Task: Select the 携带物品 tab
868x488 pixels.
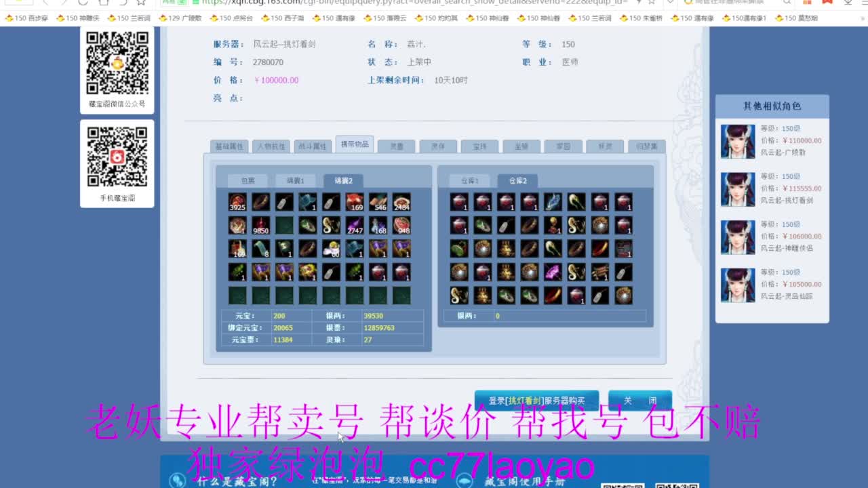Action: [x=355, y=144]
